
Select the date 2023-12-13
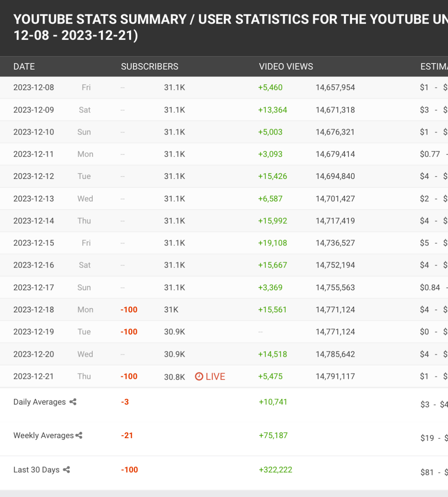(x=34, y=198)
